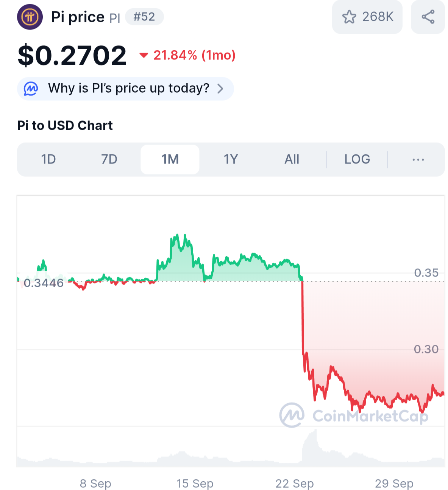Image resolution: width=448 pixels, height=490 pixels.
Task: Click the CoinMarketCap watermark logo
Action: [292, 415]
